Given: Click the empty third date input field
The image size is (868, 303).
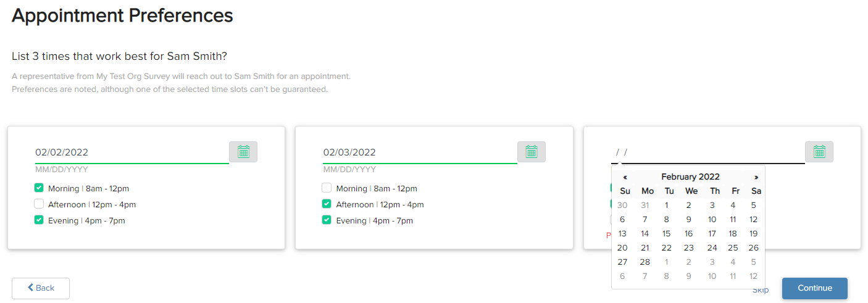Looking at the screenshot, I should pyautogui.click(x=708, y=152).
